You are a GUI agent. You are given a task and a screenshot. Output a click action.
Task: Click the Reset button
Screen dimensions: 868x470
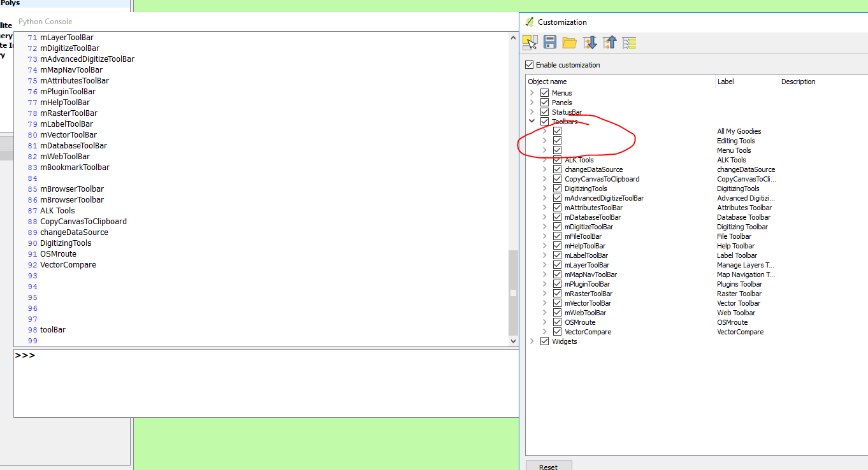click(549, 466)
